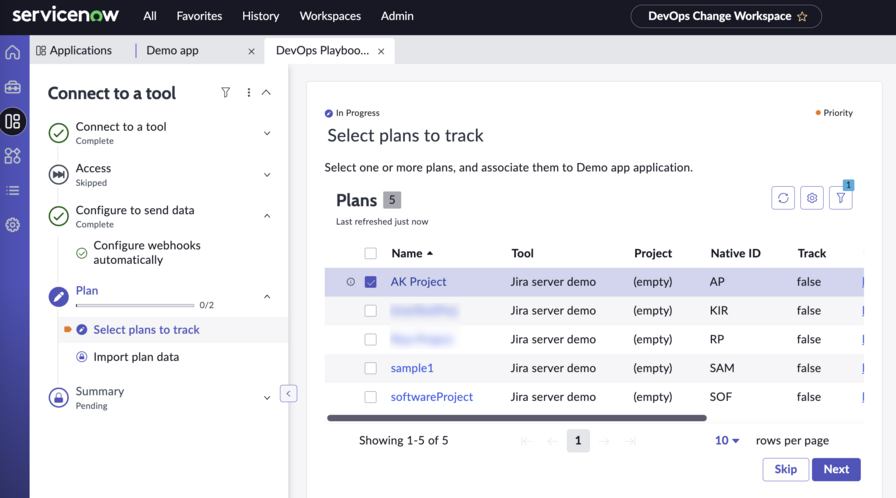
Task: Open the History menu
Action: (x=261, y=16)
